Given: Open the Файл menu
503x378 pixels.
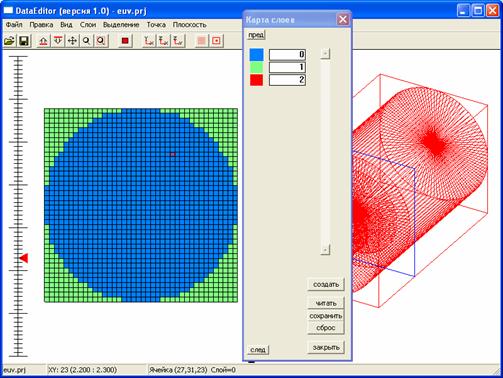Looking at the screenshot, I should [14, 25].
